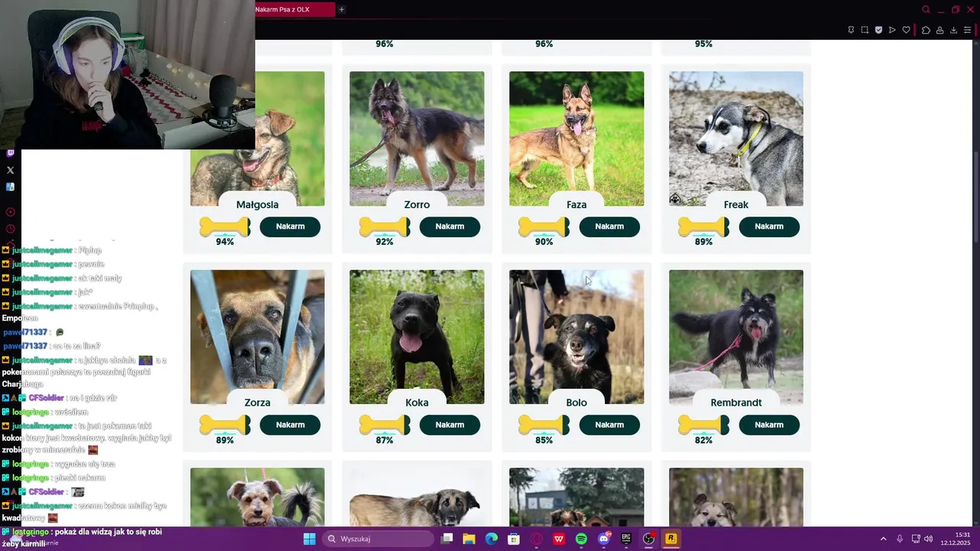980x551 pixels.
Task: Open Rockstar Games Launcher from taskbar
Action: [671, 539]
